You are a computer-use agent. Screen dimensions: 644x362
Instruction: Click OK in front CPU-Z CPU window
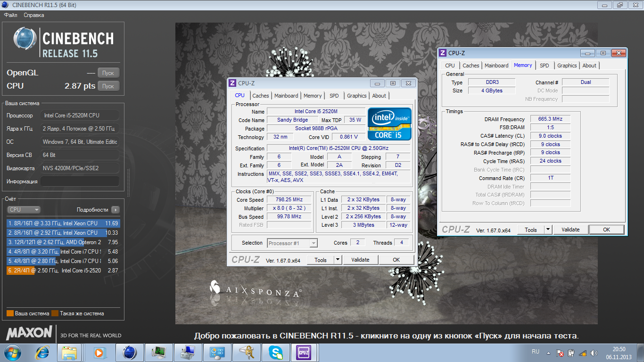click(396, 260)
